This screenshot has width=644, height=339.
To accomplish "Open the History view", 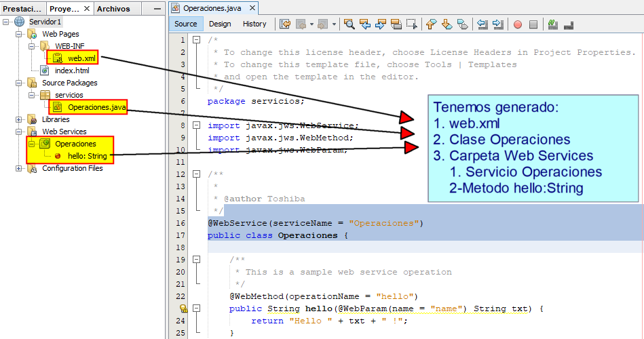I will pyautogui.click(x=254, y=24).
